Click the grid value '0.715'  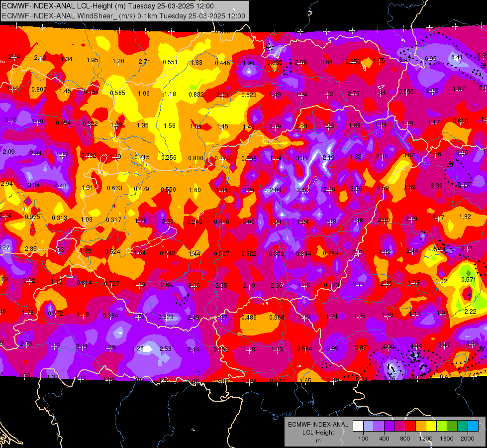coord(142,157)
